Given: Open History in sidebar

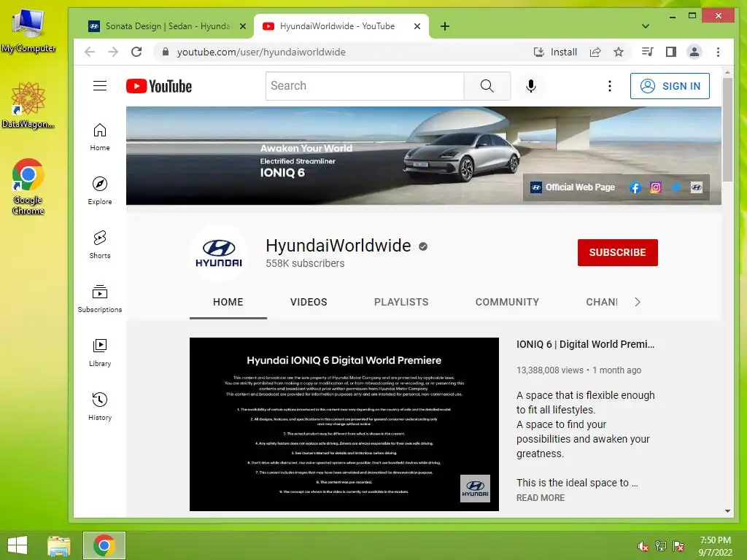Looking at the screenshot, I should point(99,406).
